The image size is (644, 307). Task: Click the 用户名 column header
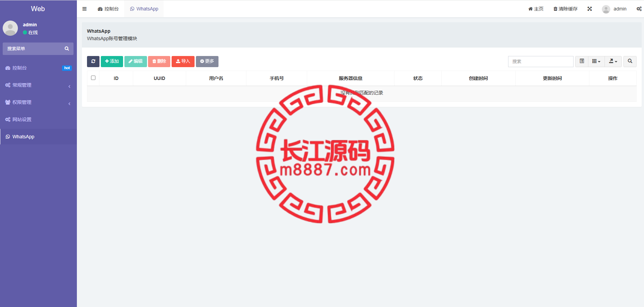coord(216,78)
